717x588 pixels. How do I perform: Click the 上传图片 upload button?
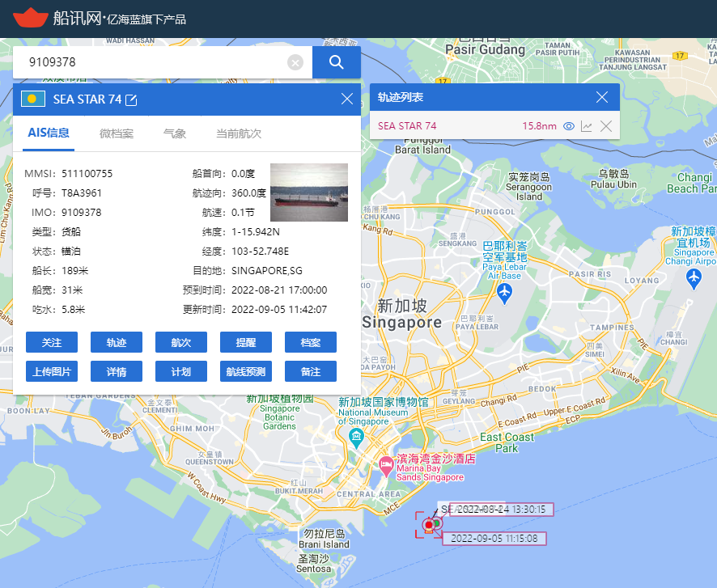coord(52,372)
